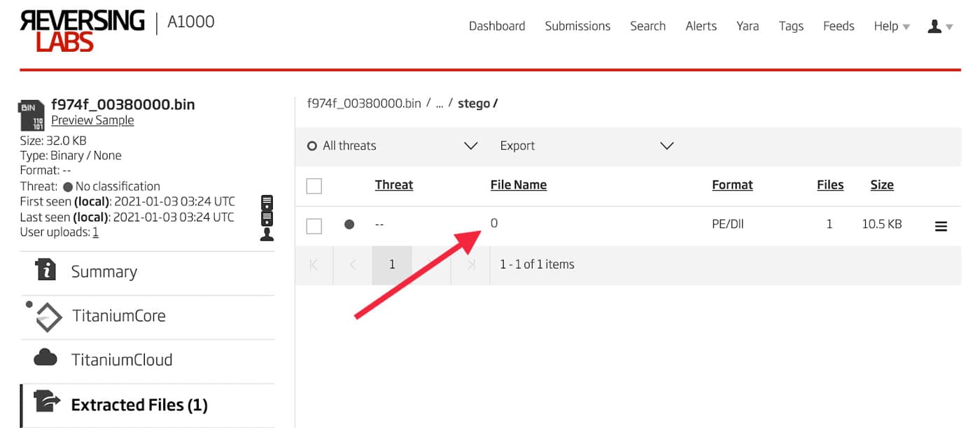Click the stego folder in breadcrumb
This screenshot has height=428, width=980.
pyautogui.click(x=477, y=104)
